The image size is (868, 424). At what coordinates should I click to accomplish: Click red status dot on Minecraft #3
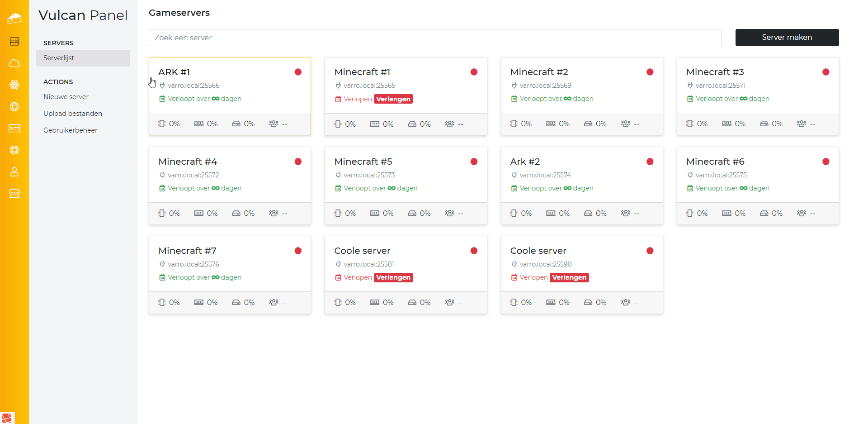[826, 72]
